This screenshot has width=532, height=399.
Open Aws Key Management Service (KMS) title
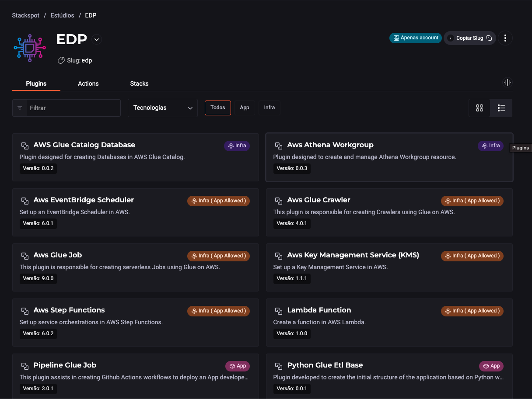(353, 255)
